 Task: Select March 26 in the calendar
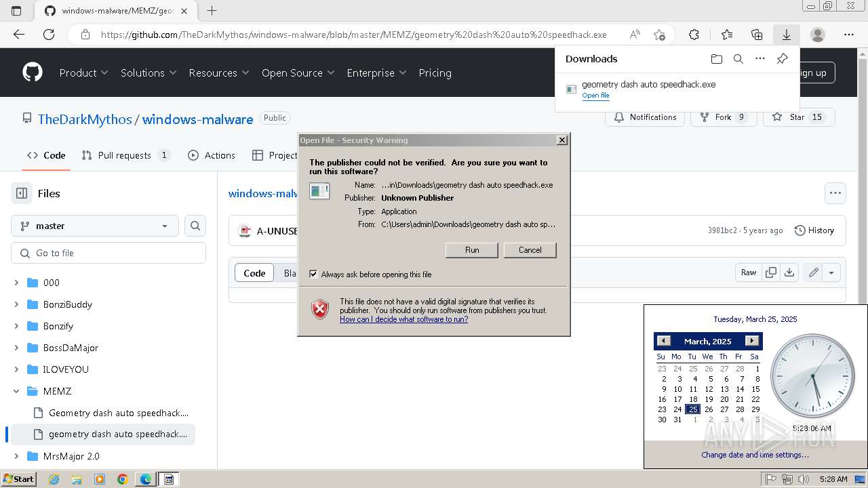click(x=709, y=409)
